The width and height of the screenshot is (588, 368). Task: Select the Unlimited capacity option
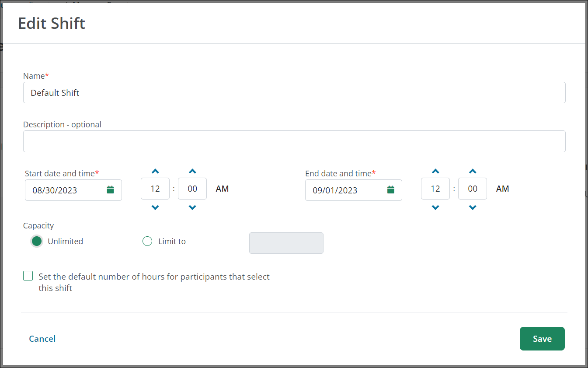[x=37, y=241]
